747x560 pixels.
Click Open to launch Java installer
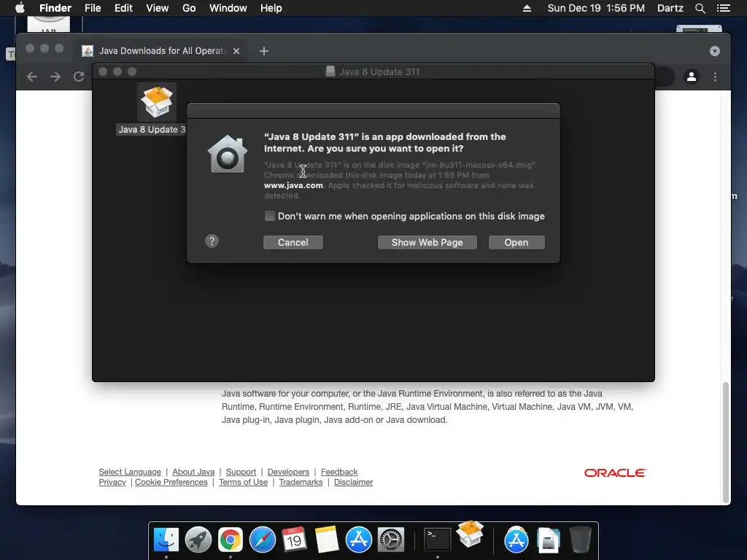point(516,242)
